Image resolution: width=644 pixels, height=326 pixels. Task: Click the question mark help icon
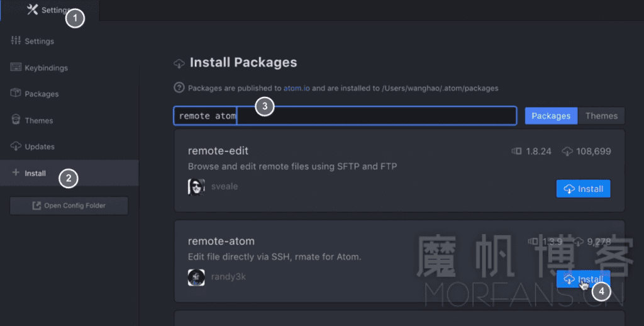179,87
